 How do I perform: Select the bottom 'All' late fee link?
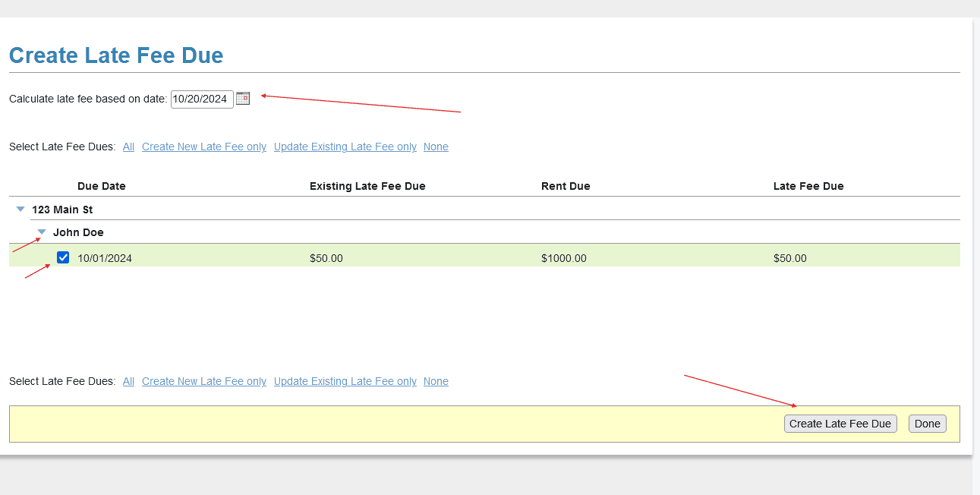click(128, 381)
